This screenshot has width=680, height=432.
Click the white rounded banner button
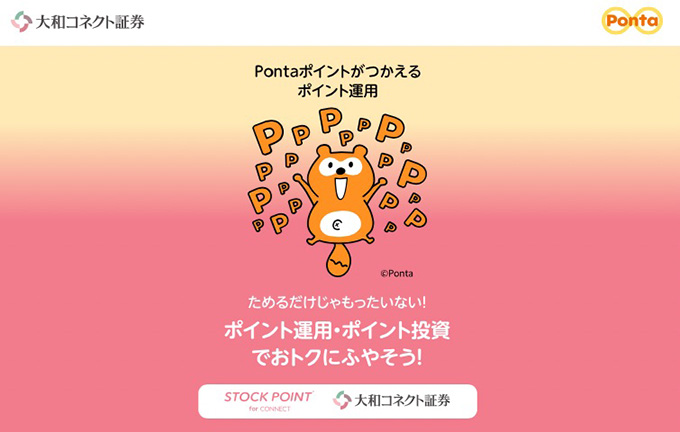337,401
